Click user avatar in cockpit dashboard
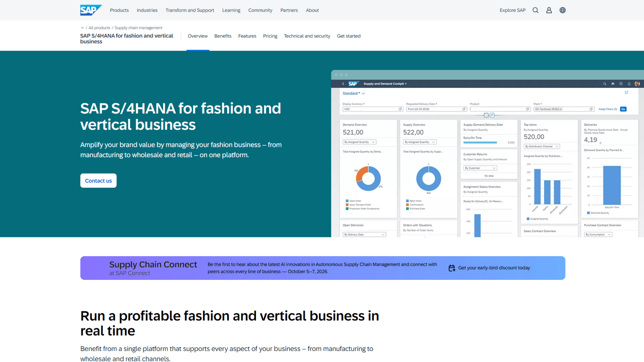The width and height of the screenshot is (644, 362). click(x=637, y=84)
